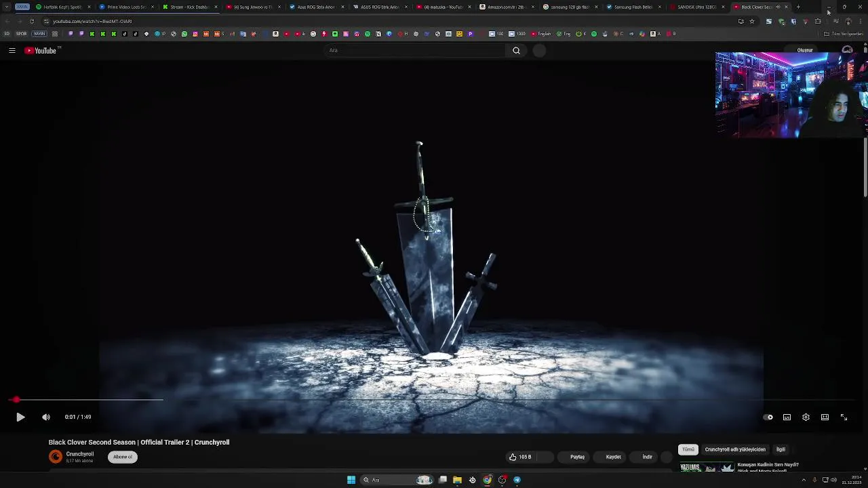868x488 pixels.
Task: Open the Crunchyroll channel avatar
Action: pos(56,457)
